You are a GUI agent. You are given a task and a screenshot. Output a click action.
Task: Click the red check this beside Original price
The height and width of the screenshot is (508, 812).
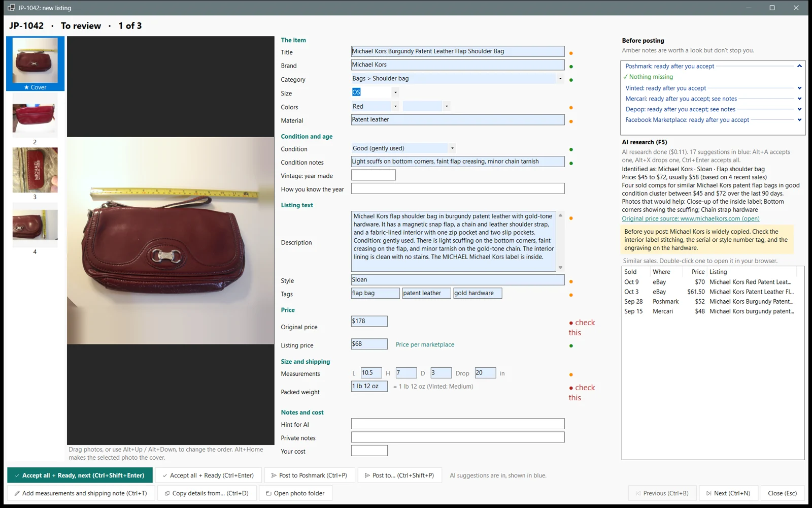[582, 328]
